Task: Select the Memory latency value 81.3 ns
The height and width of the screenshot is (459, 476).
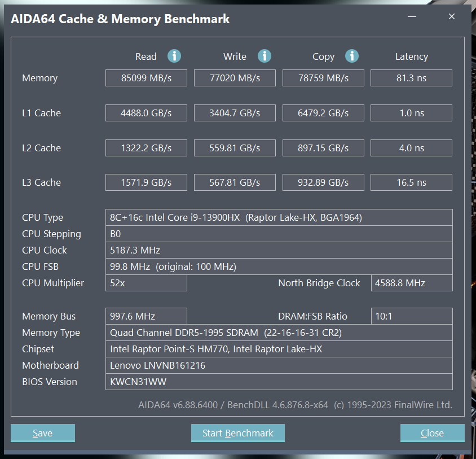Action: click(x=411, y=78)
